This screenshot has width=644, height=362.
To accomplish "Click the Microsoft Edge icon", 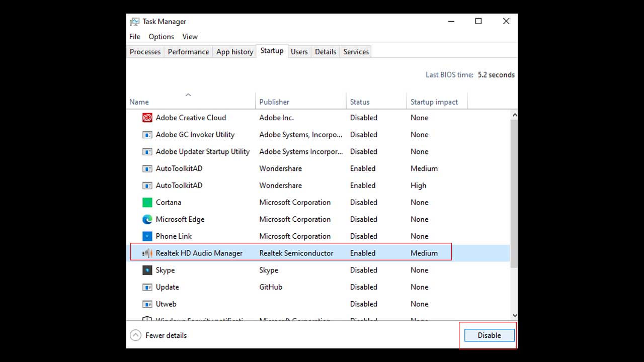I will (147, 219).
